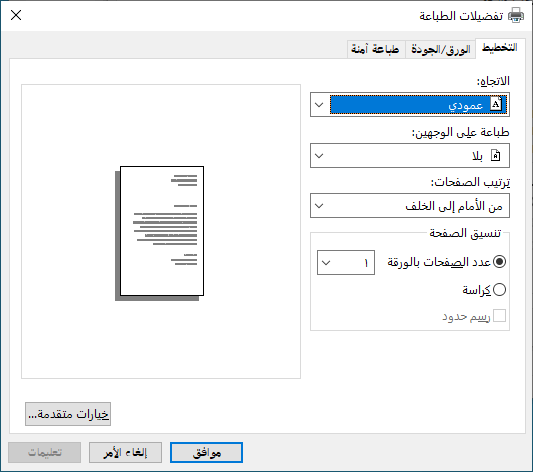The width and height of the screenshot is (533, 472).
Task: Click the موافق OK button
Action: pos(206,453)
